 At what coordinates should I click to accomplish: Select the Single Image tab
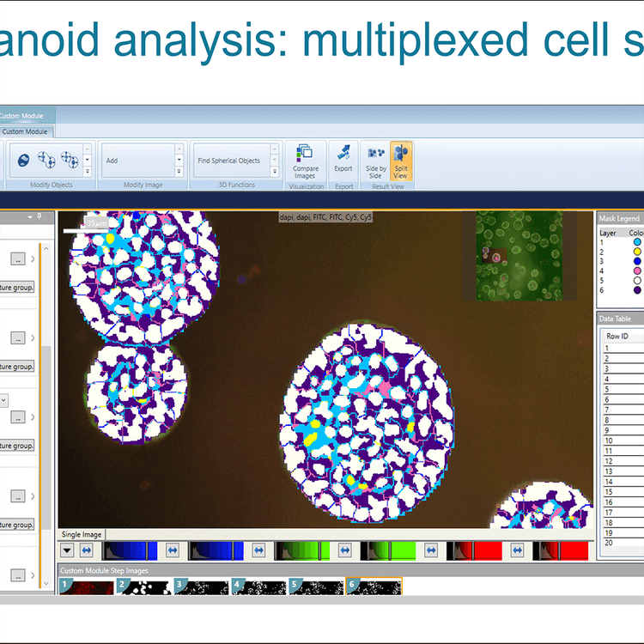pyautogui.click(x=82, y=534)
